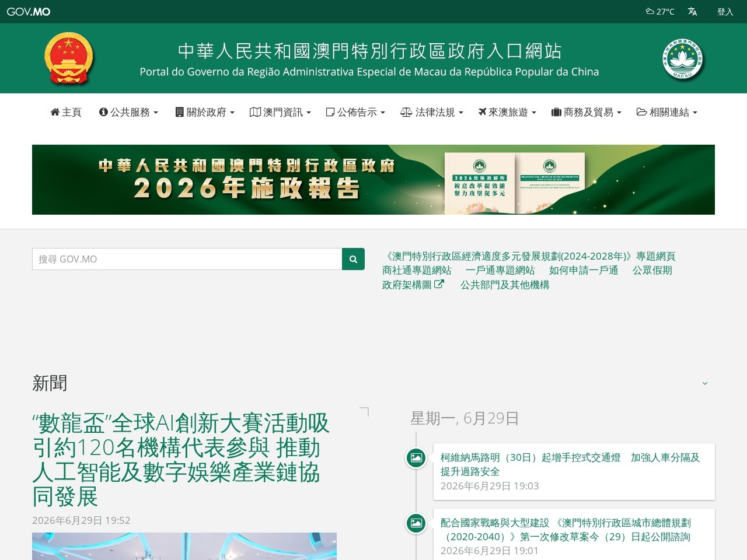The width and height of the screenshot is (747, 560).
Task: Open 政府架構圖 external link
Action: pos(413,285)
